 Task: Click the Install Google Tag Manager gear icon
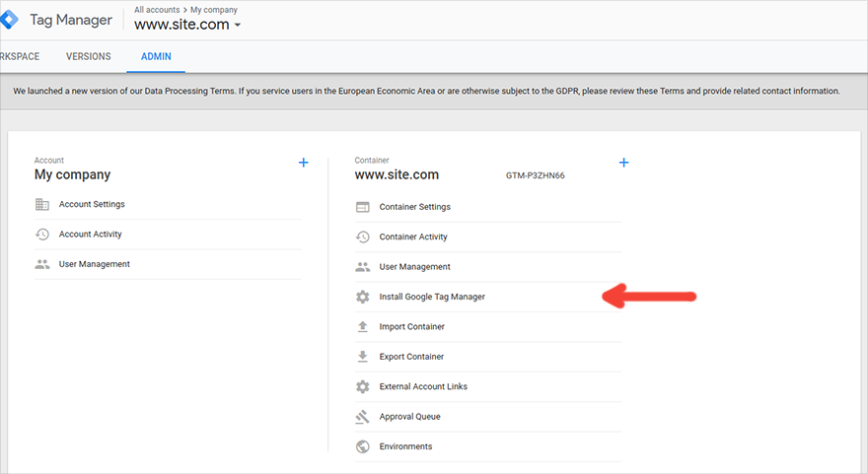pos(363,297)
